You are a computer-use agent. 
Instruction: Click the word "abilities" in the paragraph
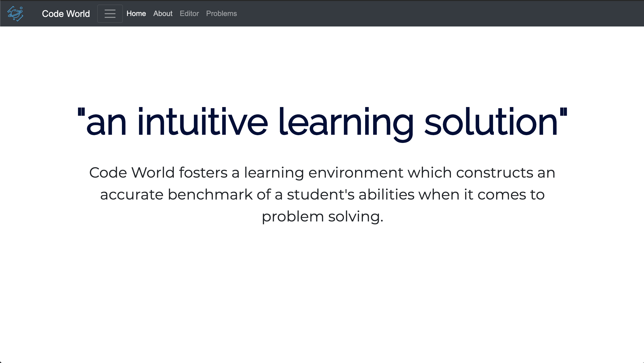point(386,195)
